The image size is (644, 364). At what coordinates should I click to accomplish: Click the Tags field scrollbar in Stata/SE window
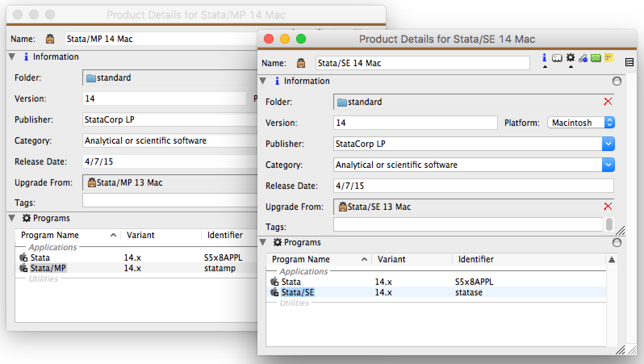click(609, 224)
